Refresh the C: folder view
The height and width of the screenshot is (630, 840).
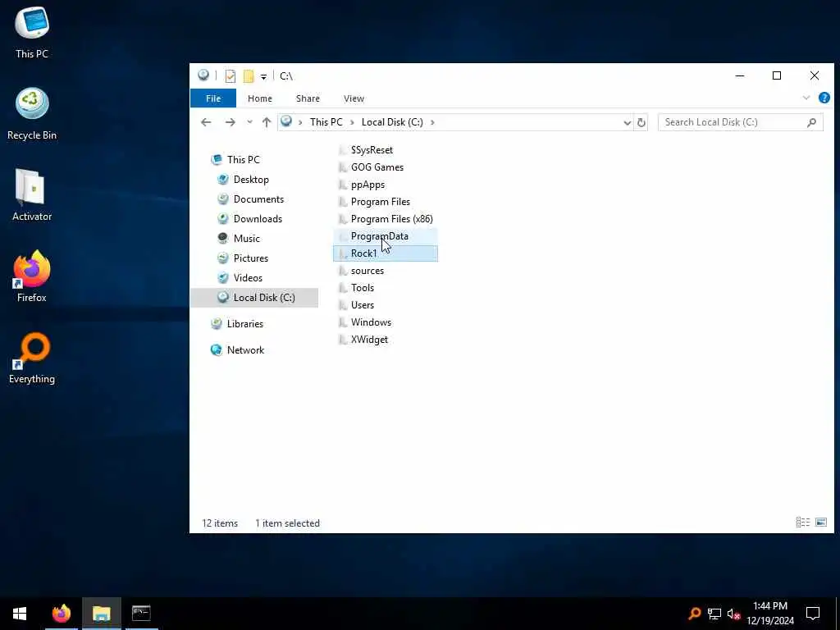(641, 123)
